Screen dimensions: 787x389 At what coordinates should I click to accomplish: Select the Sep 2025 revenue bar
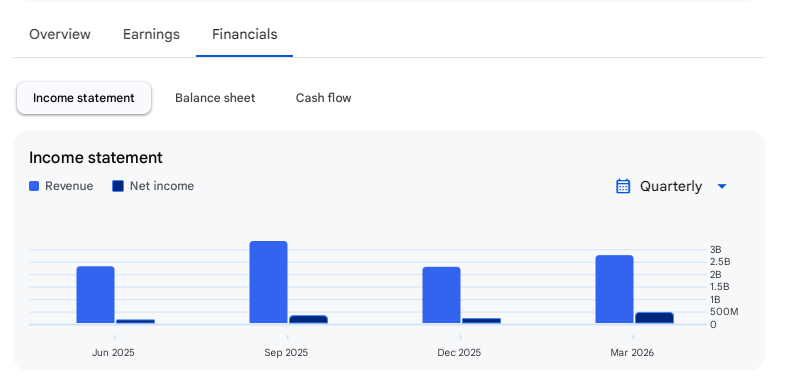pos(269,282)
